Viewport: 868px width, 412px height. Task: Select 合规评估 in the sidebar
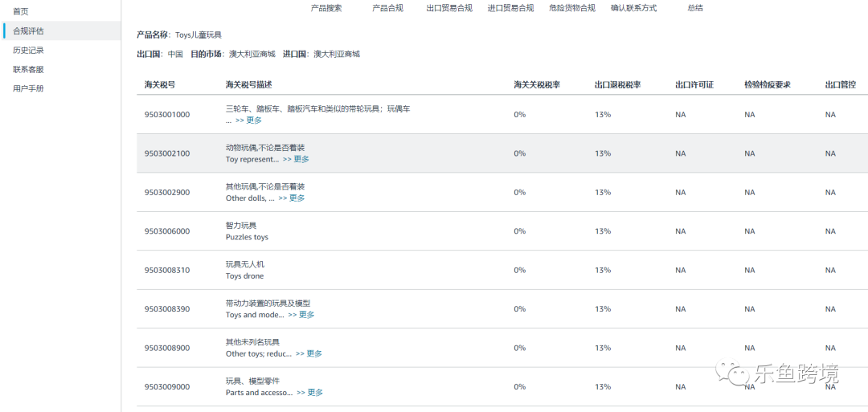pos(29,31)
